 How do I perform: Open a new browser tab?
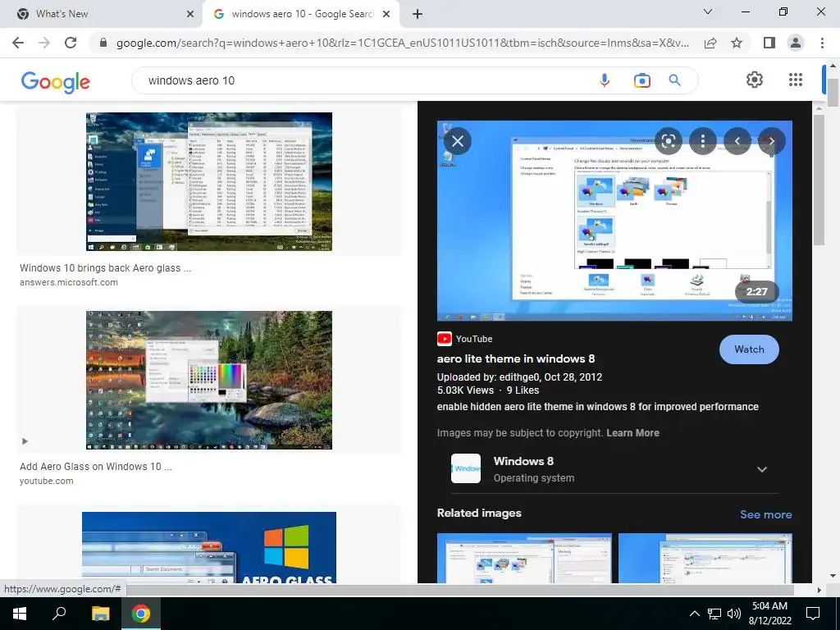click(418, 15)
